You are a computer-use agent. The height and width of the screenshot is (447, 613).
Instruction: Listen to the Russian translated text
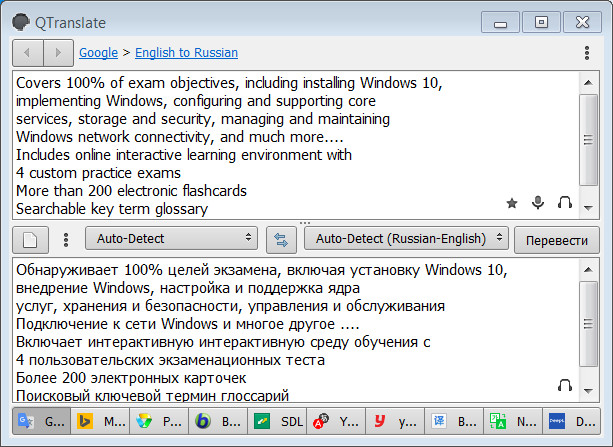tap(565, 386)
